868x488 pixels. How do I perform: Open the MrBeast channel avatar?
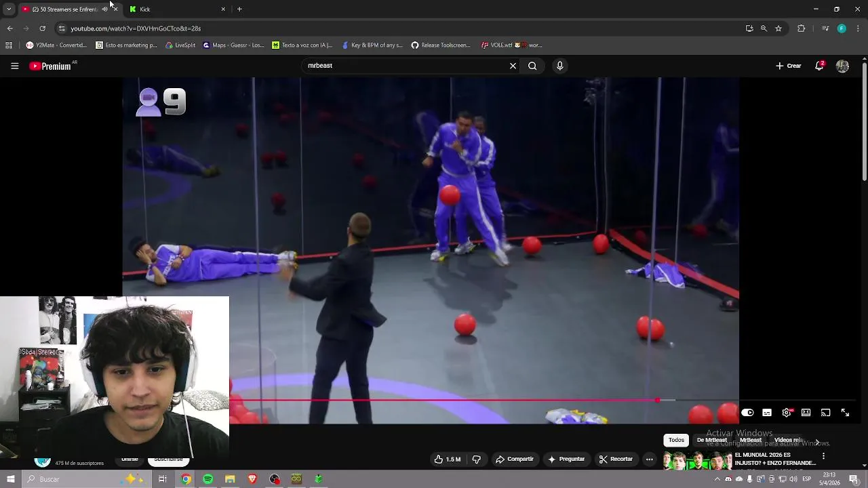click(43, 462)
